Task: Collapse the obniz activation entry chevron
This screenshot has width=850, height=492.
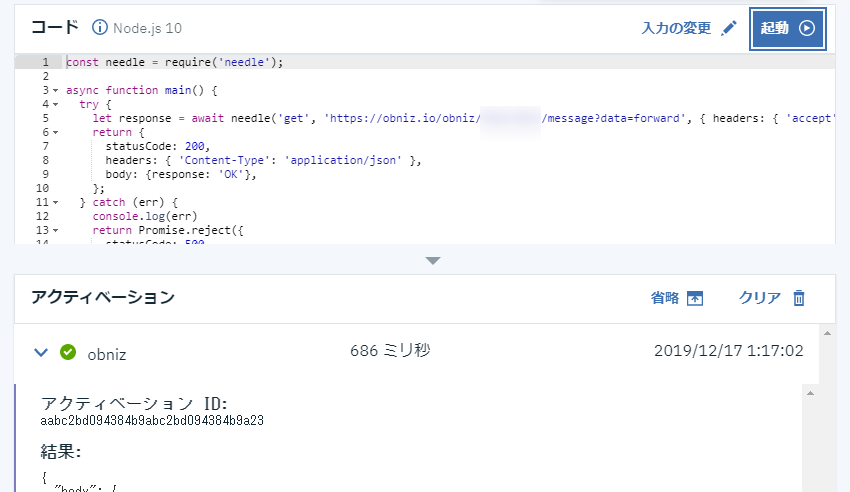Action: click(41, 352)
